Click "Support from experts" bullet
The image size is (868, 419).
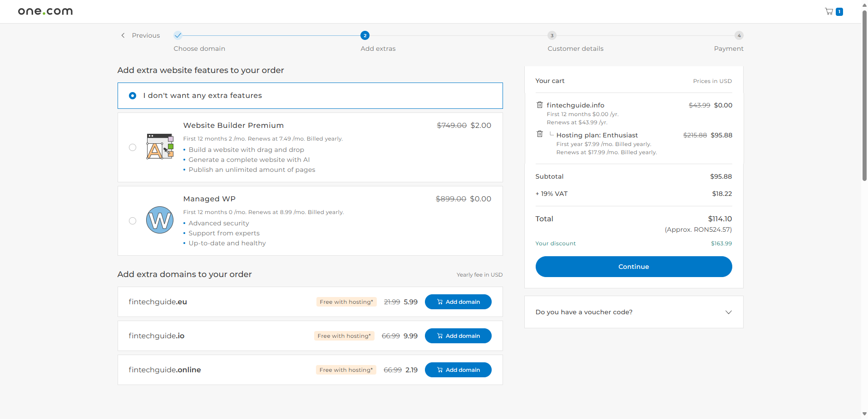point(224,233)
